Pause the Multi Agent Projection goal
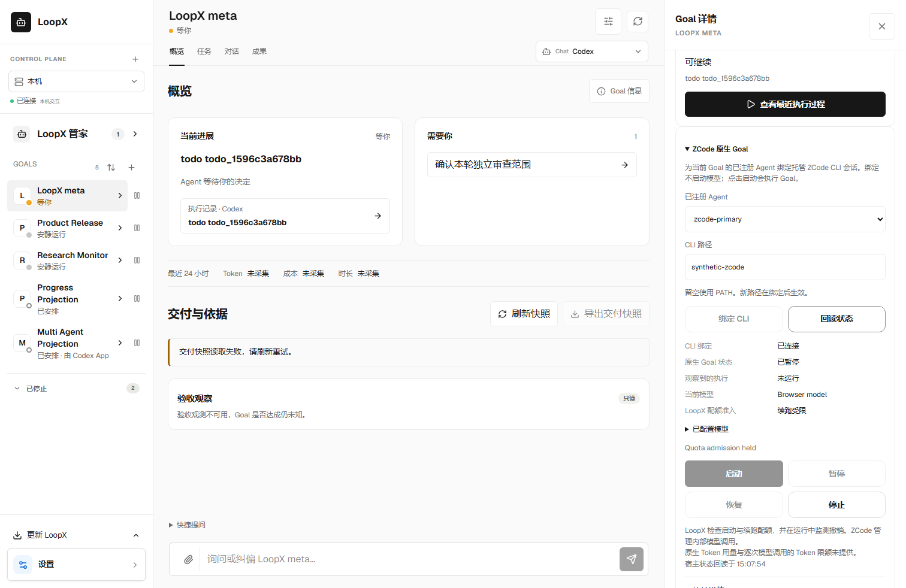Screen dimensions: 906x588 point(137,343)
